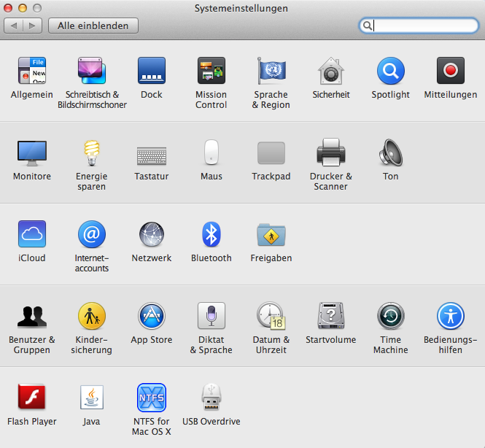
Task: Focus the search field in toolbar
Action: pyautogui.click(x=419, y=26)
